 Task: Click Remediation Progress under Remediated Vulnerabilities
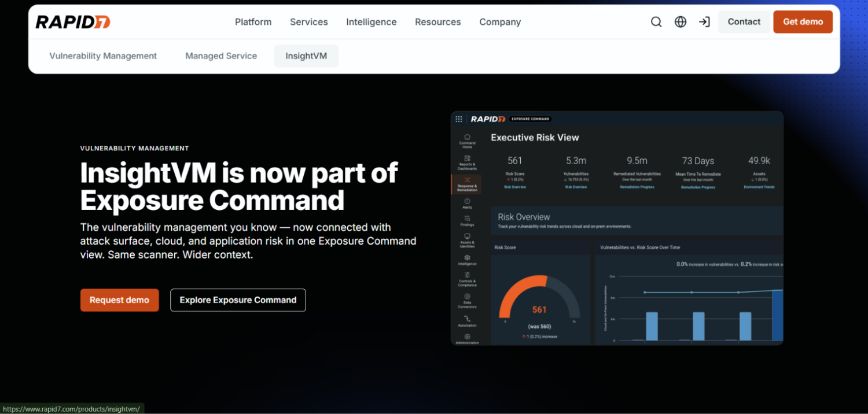coord(637,187)
